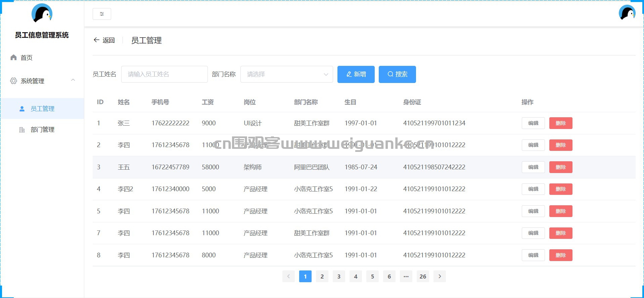644x298 pixels.
Task: Click the building icon beside 部门管理
Action: [x=22, y=130]
